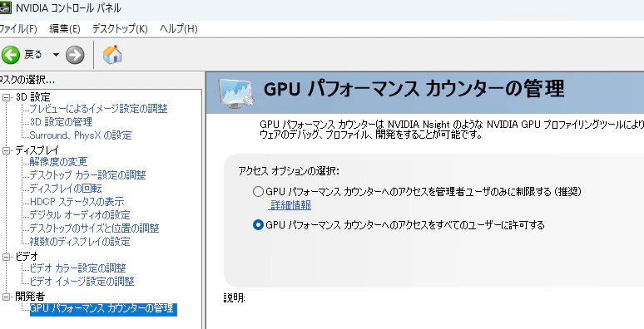644x329 pixels.
Task: Click the 戻る label text
Action: tap(32, 55)
